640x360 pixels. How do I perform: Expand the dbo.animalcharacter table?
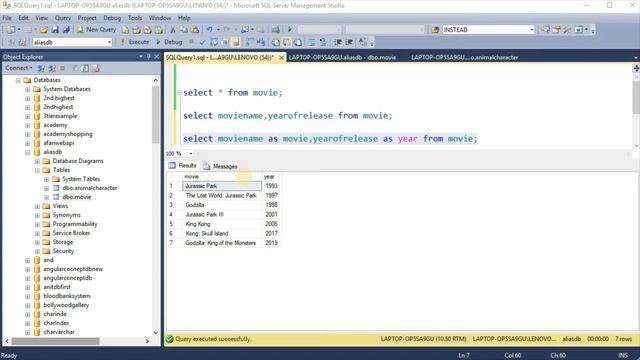(47, 188)
